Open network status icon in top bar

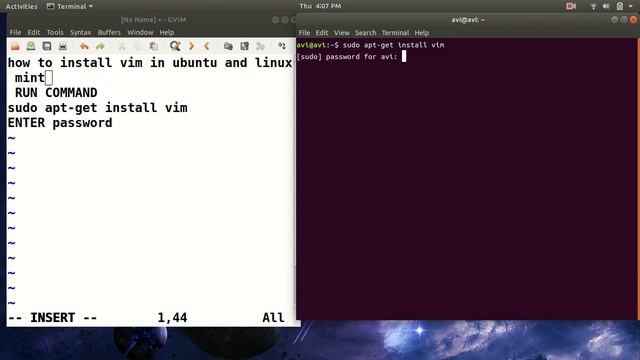[593, 6]
